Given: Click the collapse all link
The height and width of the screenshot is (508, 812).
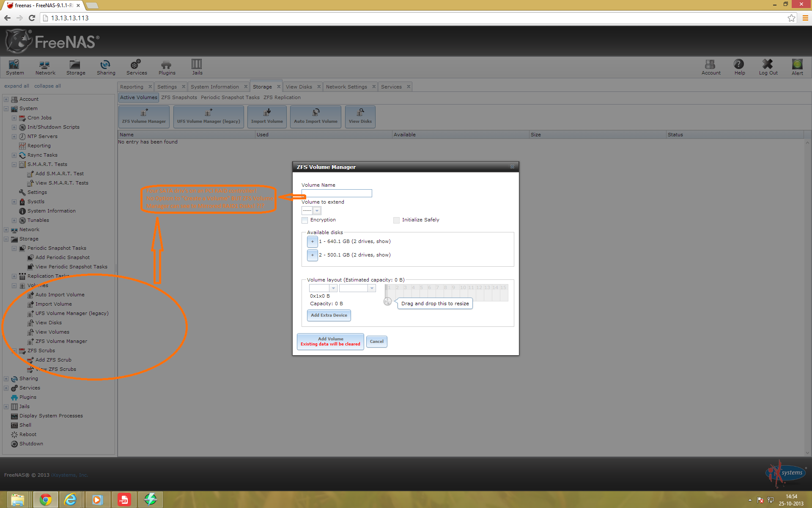Looking at the screenshot, I should coord(47,86).
